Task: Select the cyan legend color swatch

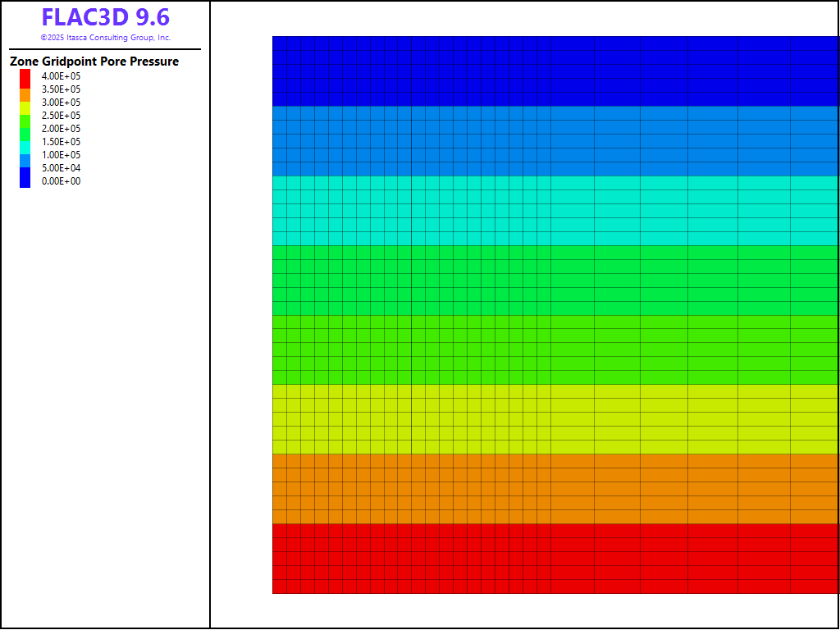Action: click(25, 146)
